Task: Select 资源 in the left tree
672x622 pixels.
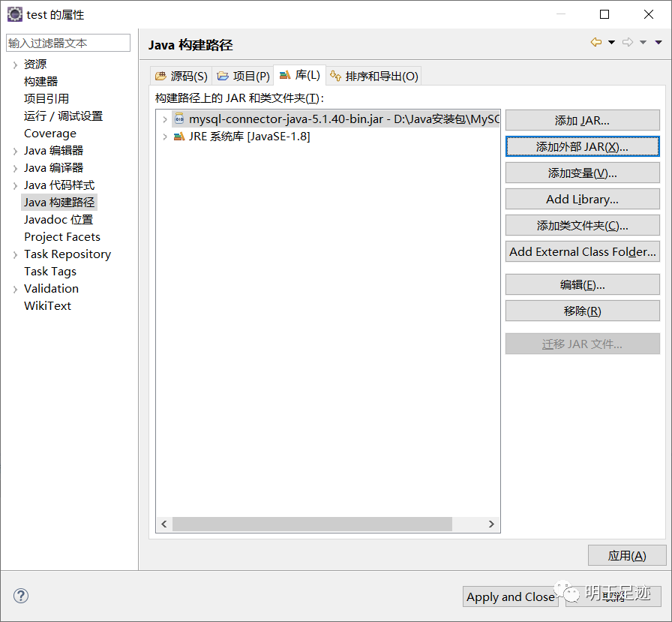Action: pos(35,65)
